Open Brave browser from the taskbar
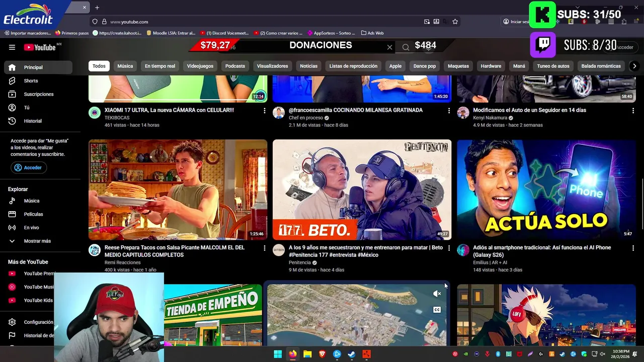Screen dimensions: 644x362 point(322,354)
